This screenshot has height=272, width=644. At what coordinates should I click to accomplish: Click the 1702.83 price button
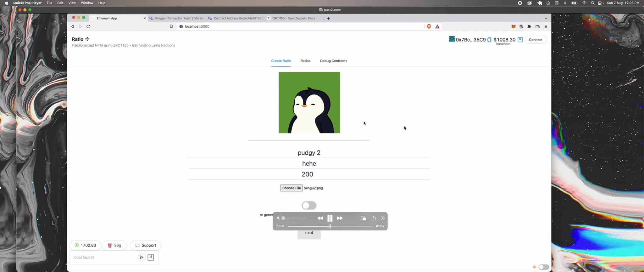[x=85, y=246]
